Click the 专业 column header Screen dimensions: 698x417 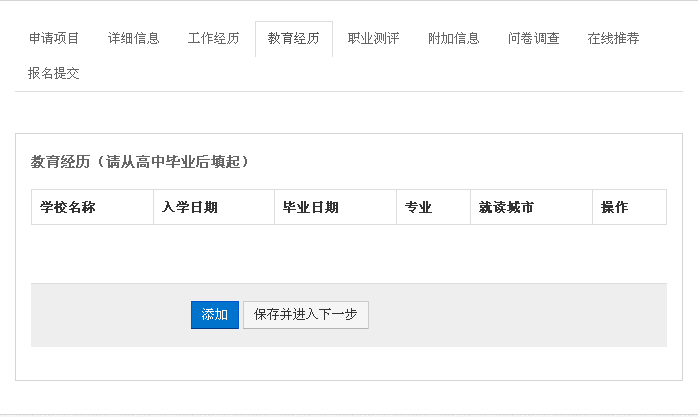click(434, 207)
